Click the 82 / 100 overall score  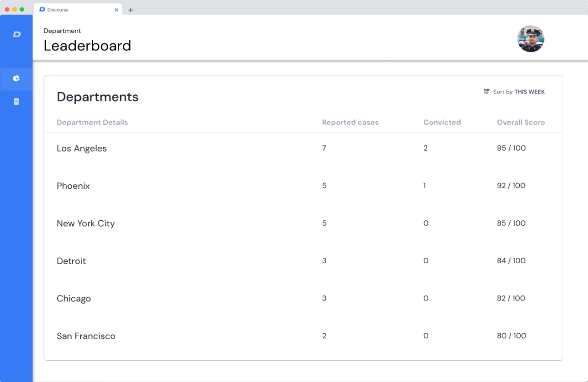click(511, 298)
